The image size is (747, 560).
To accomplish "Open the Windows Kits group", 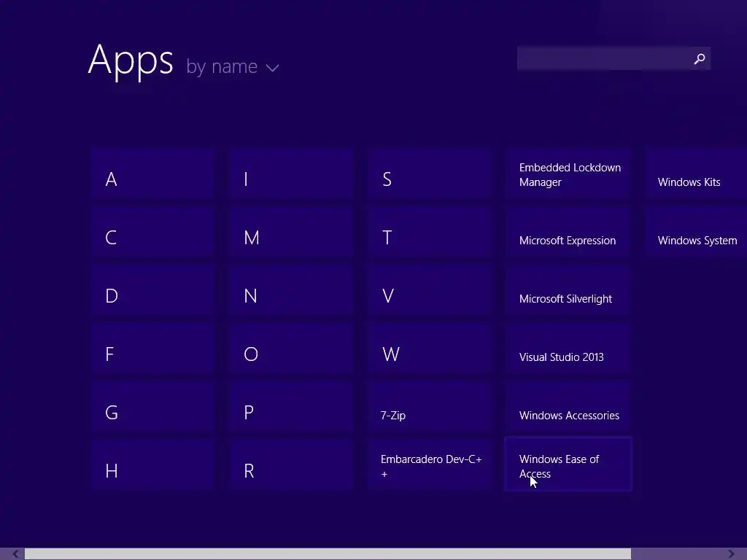I will 696,174.
